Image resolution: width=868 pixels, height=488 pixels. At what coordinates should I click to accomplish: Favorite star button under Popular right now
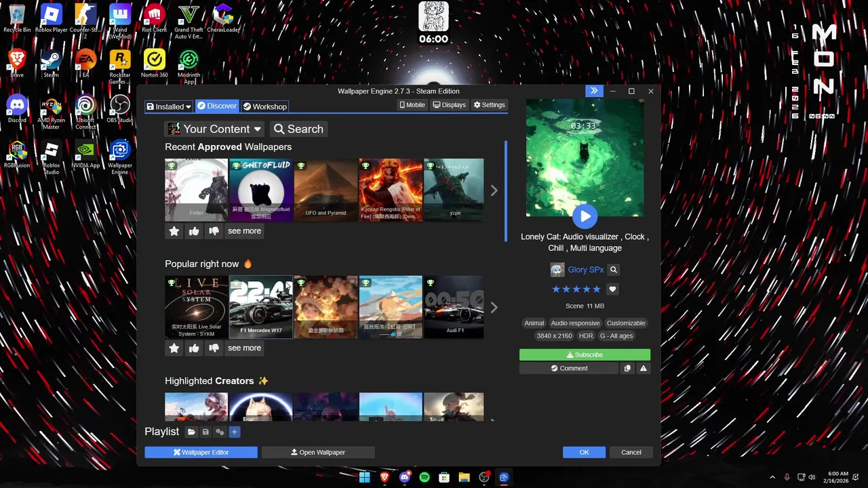pyautogui.click(x=174, y=348)
